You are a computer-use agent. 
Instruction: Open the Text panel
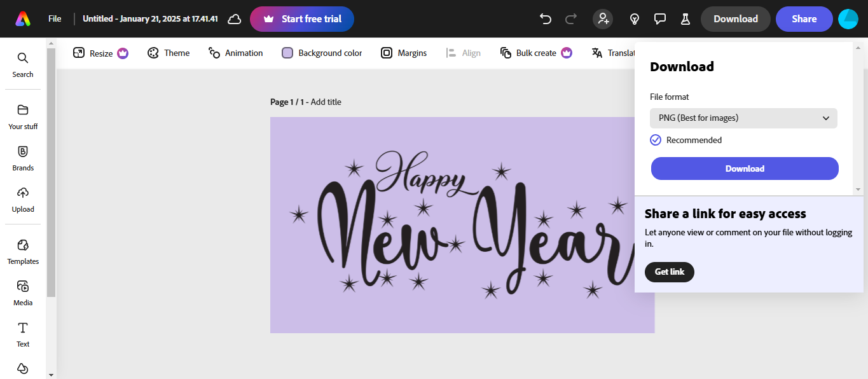click(x=23, y=334)
